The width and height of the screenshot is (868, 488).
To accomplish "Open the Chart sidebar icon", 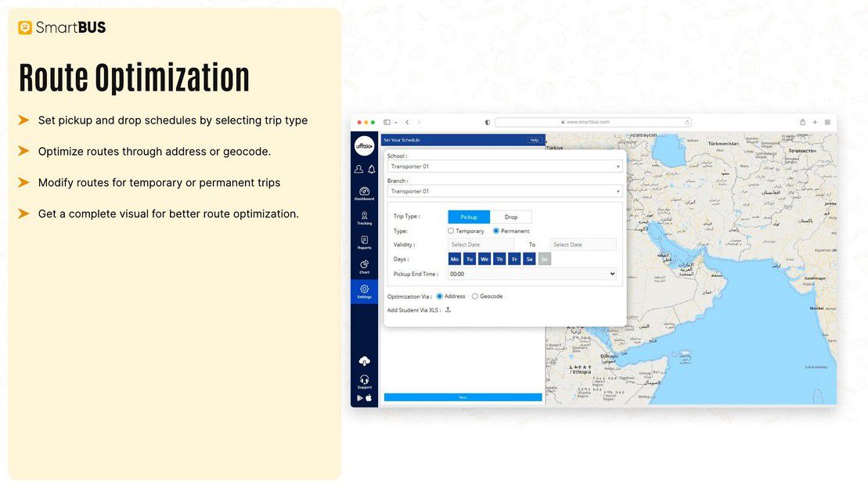I will coord(364,267).
